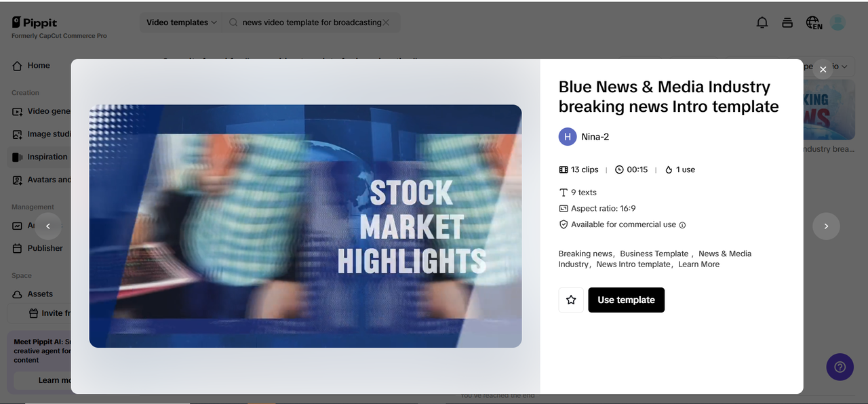Click the 9 texts label
The height and width of the screenshot is (404, 868).
(x=578, y=193)
